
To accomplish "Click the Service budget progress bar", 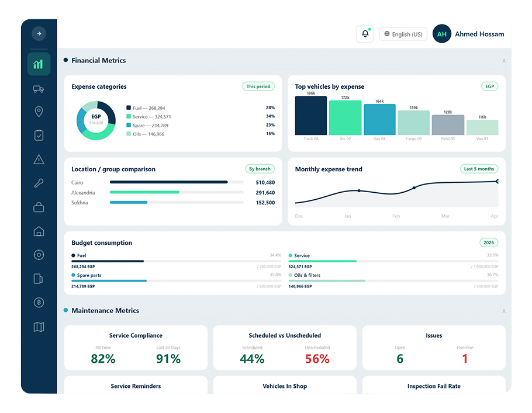I will pos(393,261).
